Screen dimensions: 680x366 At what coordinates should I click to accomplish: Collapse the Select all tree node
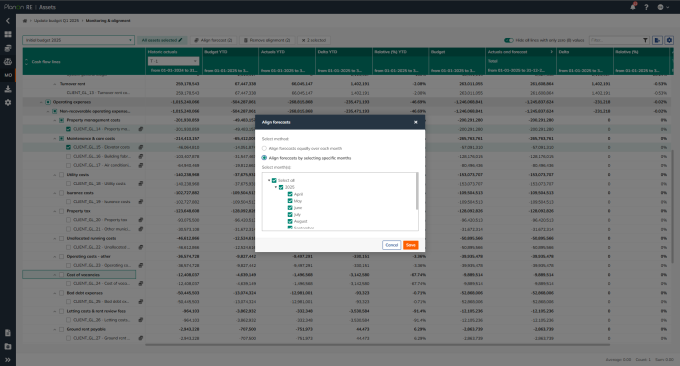(x=269, y=180)
